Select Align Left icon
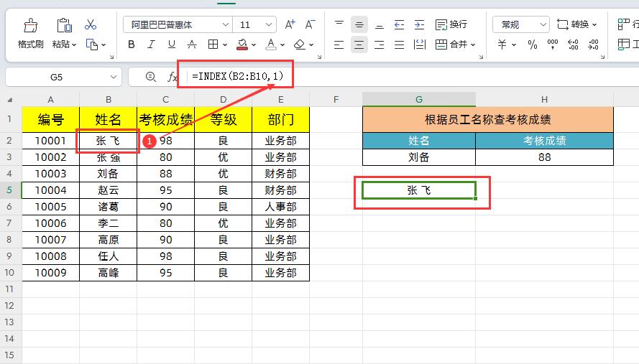This screenshot has width=639, height=364. pos(339,45)
